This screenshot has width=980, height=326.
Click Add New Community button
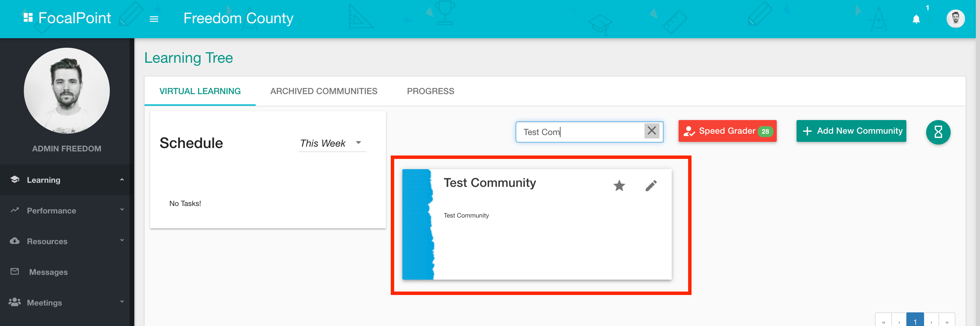851,131
